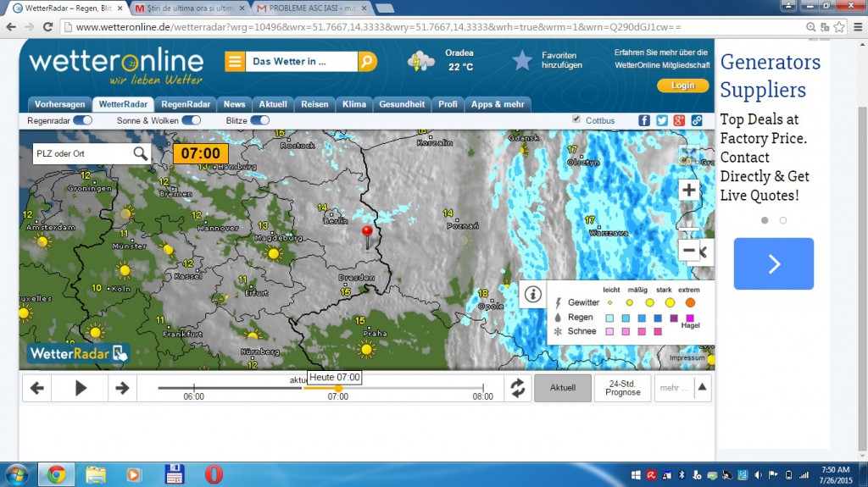Step radar forward with right arrow

[x=122, y=388]
